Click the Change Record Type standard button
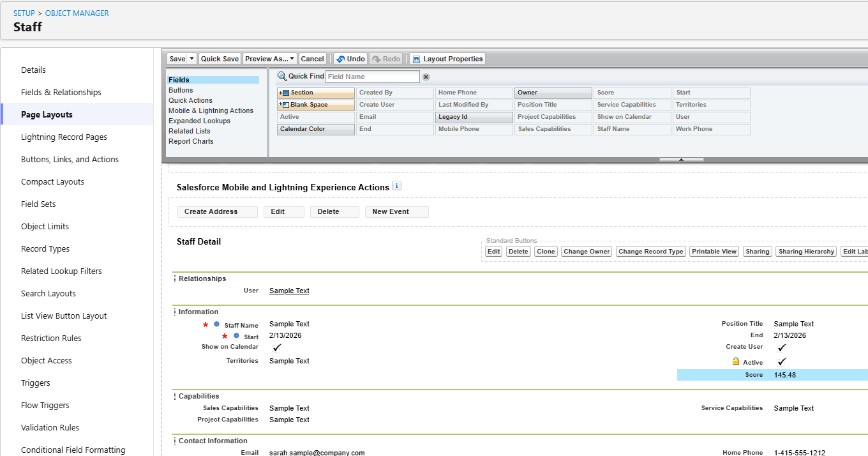 click(651, 252)
